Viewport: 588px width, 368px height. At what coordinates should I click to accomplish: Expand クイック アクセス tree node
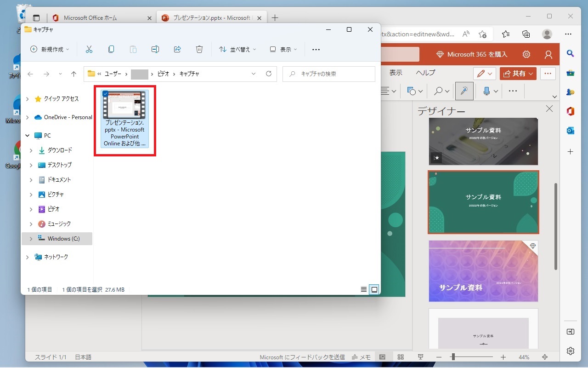pos(28,99)
